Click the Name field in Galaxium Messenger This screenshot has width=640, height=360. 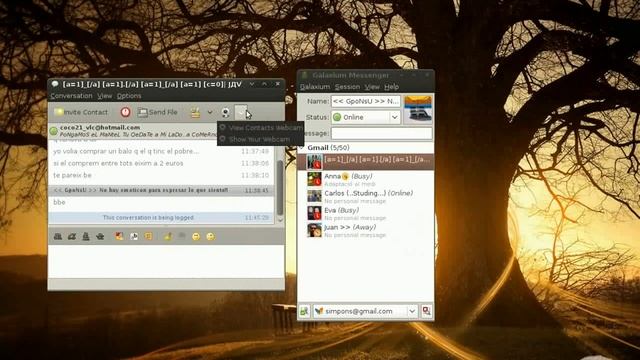pyautogui.click(x=366, y=101)
